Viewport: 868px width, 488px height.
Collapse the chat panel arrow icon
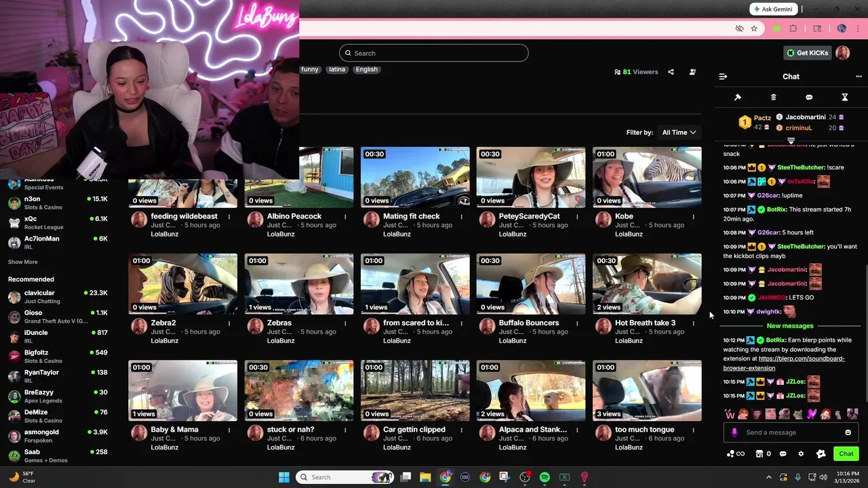[723, 77]
